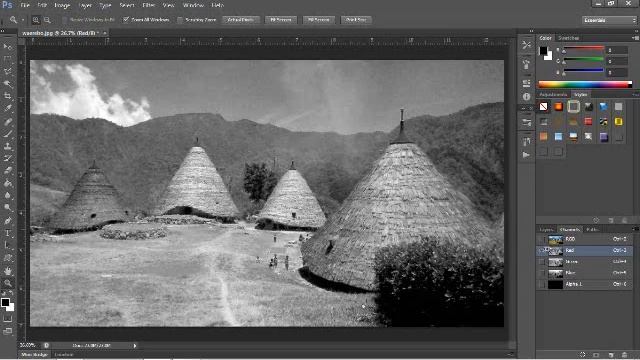Viewport: 640px width, 360px height.
Task: Toggle Quick Mask mode in the toolbox
Action: [7, 318]
